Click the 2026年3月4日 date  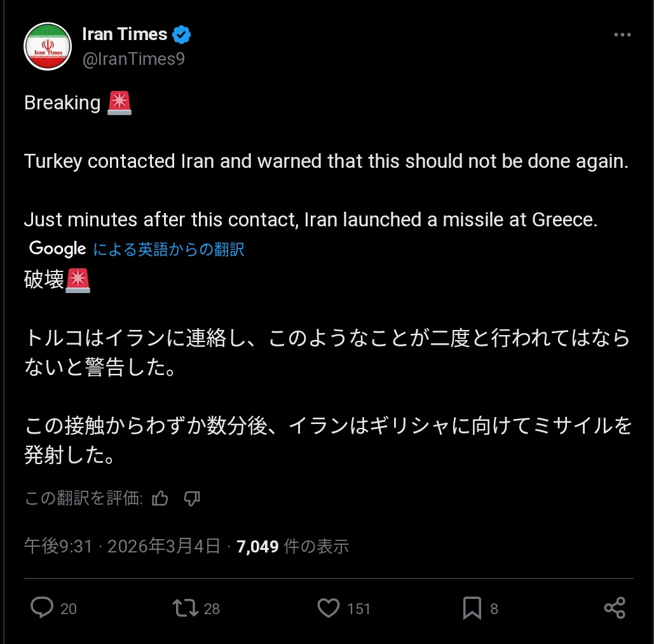coord(164,546)
